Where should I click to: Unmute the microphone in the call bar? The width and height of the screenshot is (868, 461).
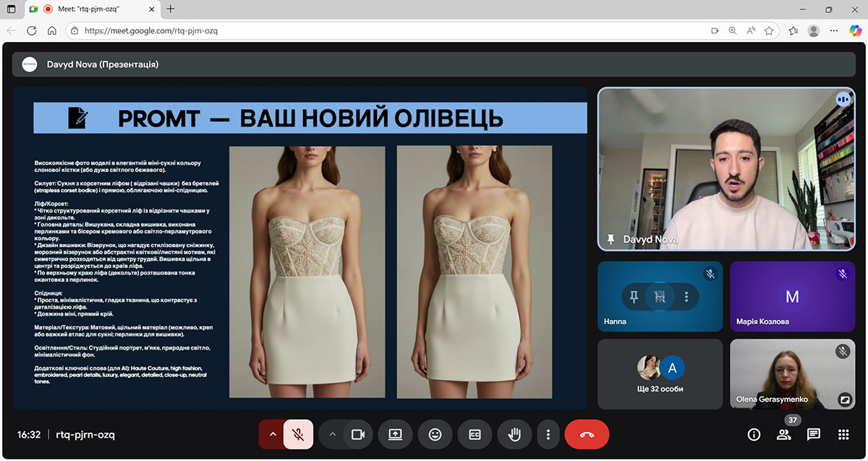coord(298,434)
